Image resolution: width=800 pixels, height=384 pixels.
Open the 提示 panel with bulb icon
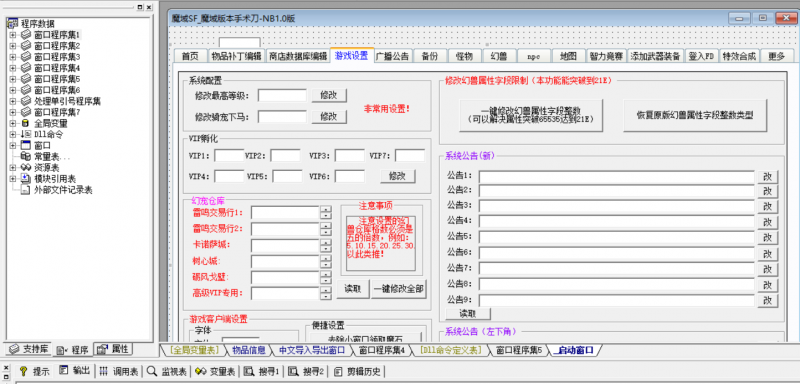click(x=34, y=371)
